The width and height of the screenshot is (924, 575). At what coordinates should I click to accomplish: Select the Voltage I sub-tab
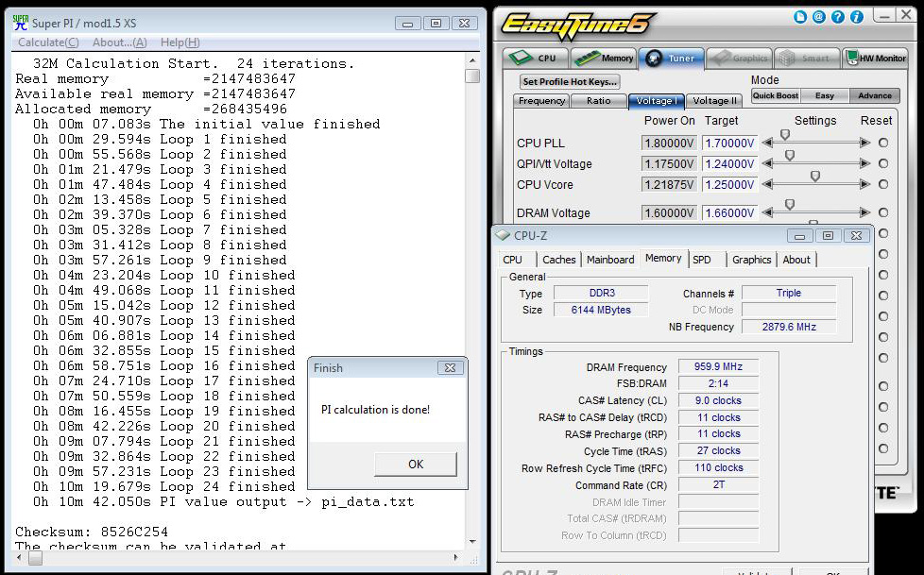[x=656, y=101]
